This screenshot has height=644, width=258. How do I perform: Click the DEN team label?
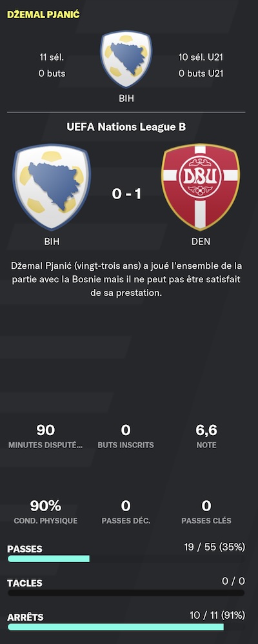(x=201, y=242)
